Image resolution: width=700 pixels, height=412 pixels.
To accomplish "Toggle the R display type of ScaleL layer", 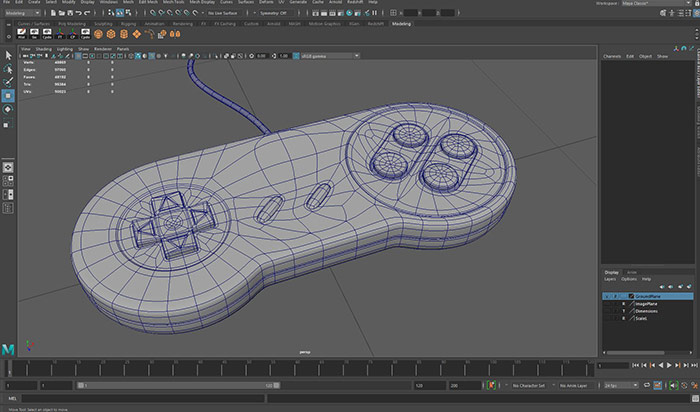I will point(624,319).
